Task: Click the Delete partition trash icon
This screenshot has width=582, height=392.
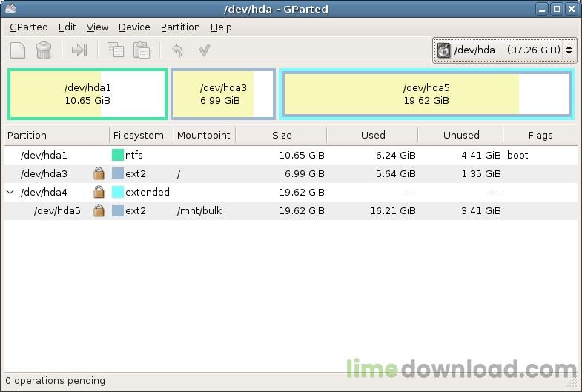Action: click(44, 50)
